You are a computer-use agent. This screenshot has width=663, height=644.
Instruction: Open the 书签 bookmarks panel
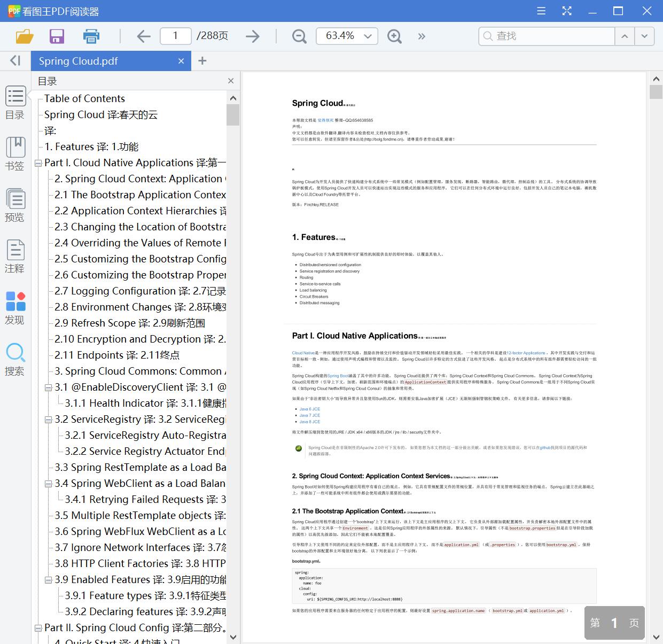(15, 154)
